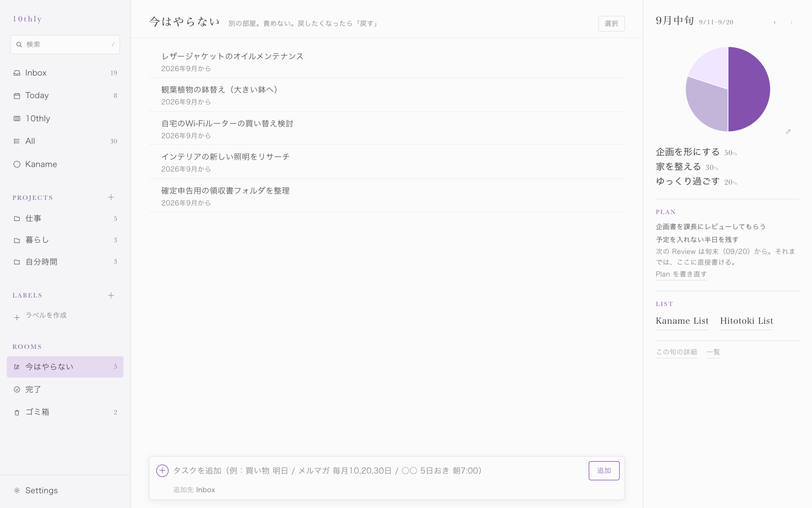The width and height of the screenshot is (812, 508).
Task: Open the 10thly view in sidebar
Action: [x=65, y=118]
